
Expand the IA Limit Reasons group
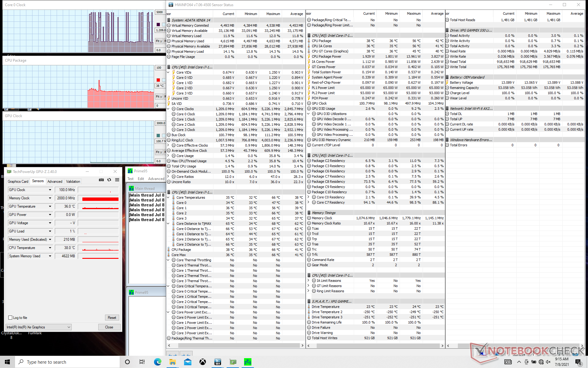coord(308,281)
